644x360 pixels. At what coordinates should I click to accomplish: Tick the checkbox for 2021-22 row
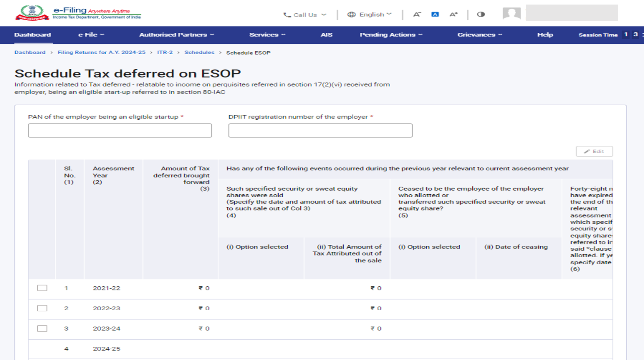[42, 288]
